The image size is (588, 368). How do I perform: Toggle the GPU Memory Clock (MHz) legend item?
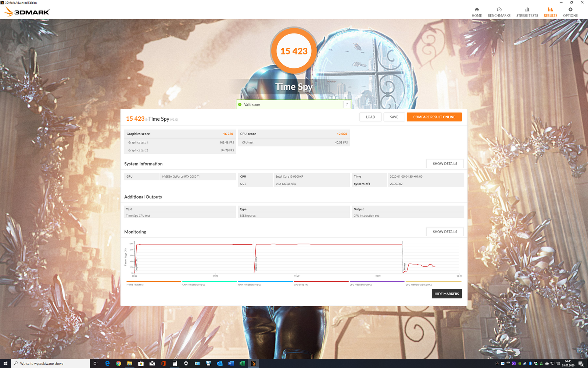point(433,283)
